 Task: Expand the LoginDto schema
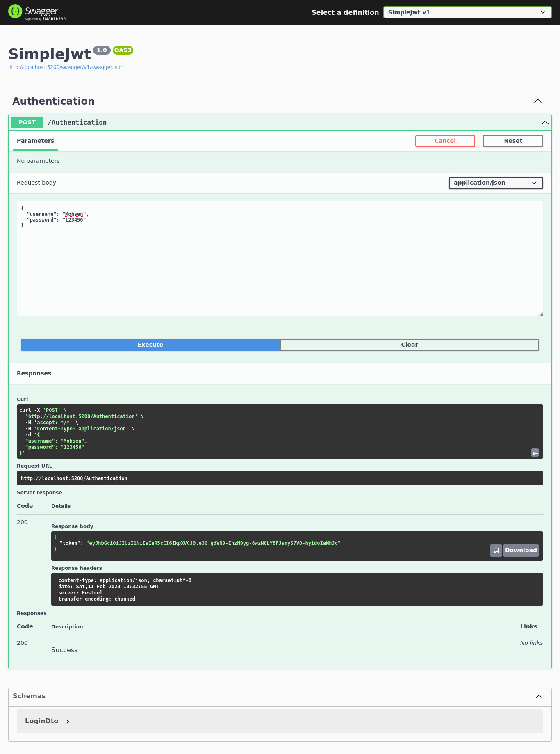pos(68,721)
